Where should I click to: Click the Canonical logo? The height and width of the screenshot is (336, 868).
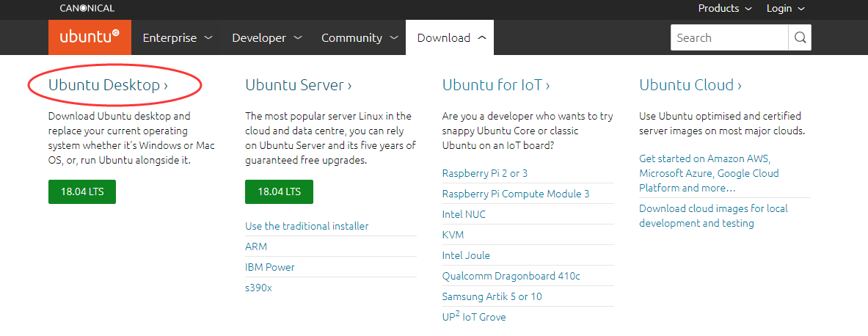click(87, 9)
